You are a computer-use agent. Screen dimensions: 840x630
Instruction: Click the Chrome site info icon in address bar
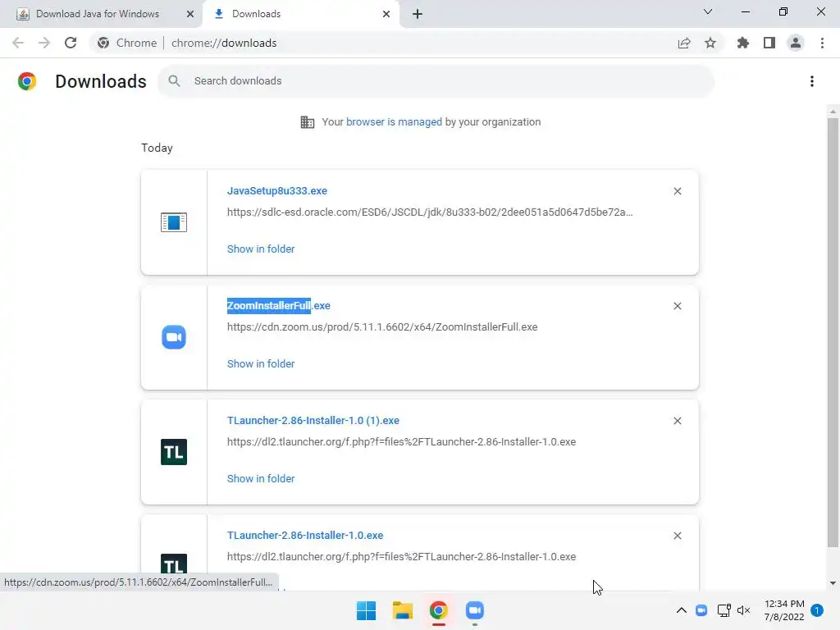[x=103, y=43]
